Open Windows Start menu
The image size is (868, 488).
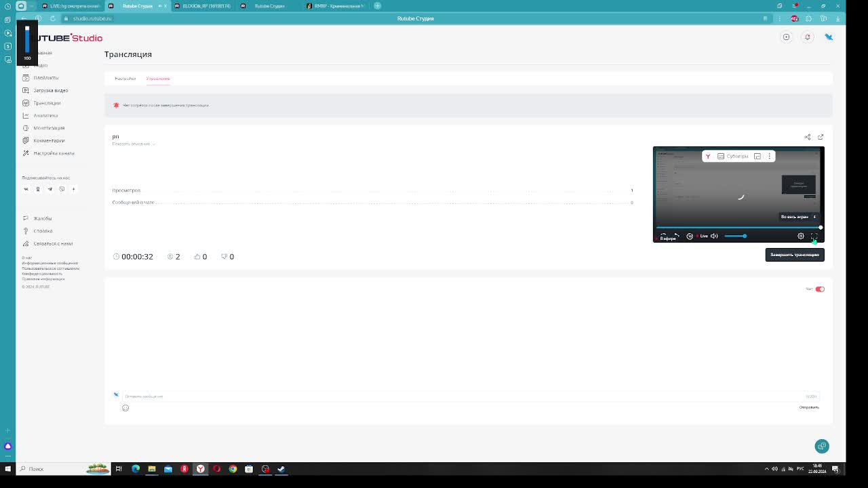coord(7,468)
